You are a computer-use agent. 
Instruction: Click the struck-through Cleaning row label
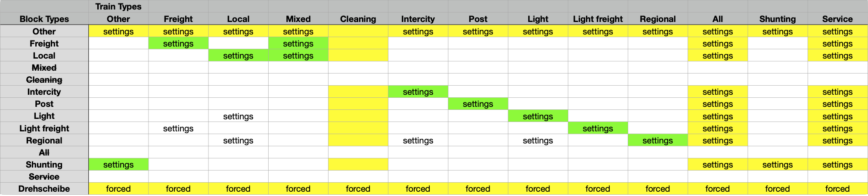tap(44, 80)
